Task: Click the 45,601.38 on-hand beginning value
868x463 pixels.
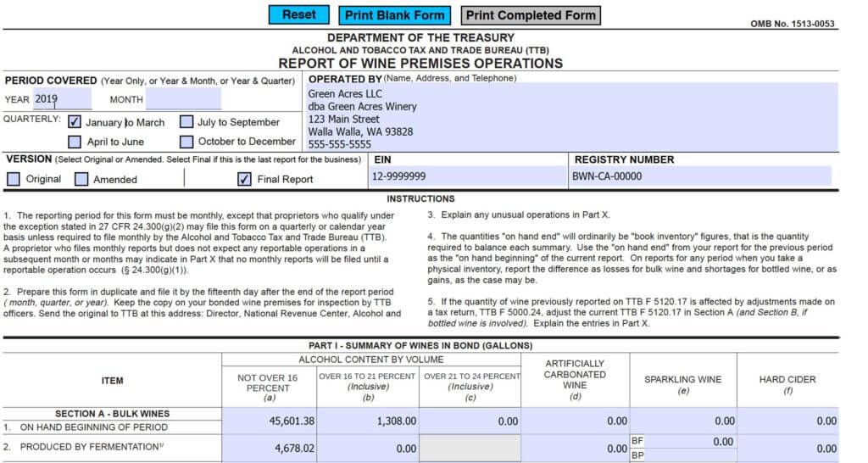Action: pos(269,421)
